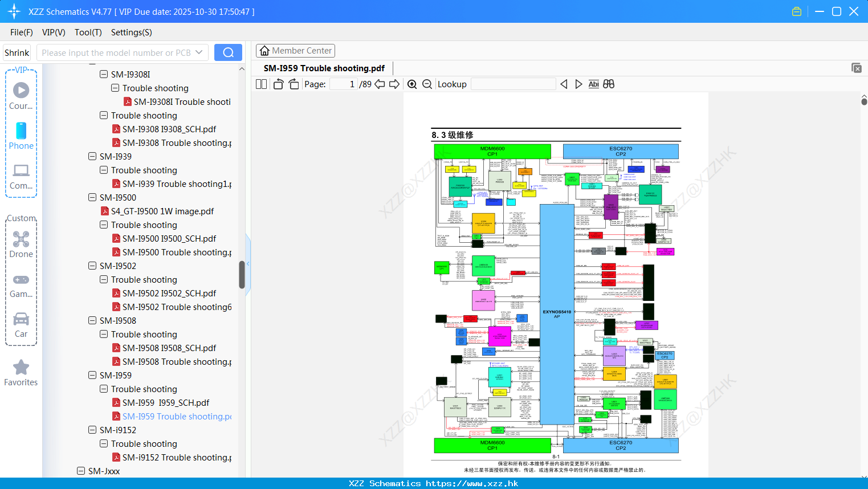868x489 pixels.
Task: Collapse the SM-I9502 tree node
Action: [x=92, y=266]
